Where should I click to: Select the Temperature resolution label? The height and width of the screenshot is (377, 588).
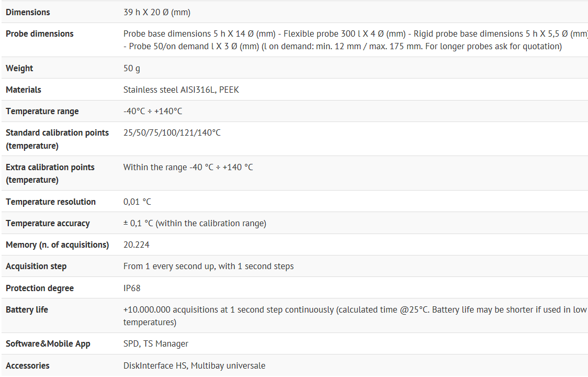pos(51,202)
